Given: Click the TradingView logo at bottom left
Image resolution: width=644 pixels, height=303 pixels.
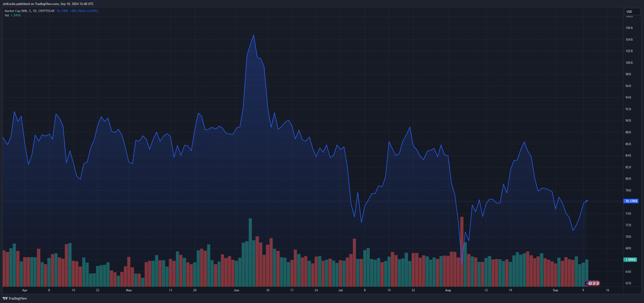Looking at the screenshot, I should [15, 298].
